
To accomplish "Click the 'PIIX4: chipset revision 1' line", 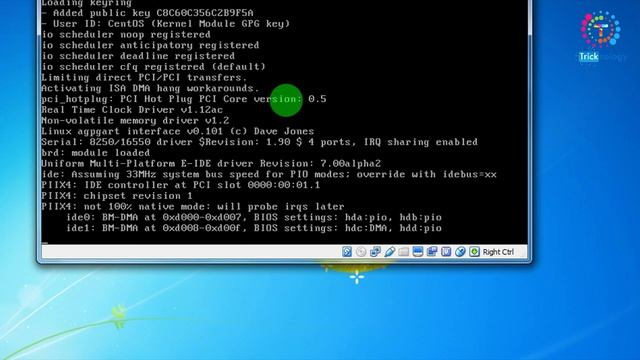I will click(x=117, y=196).
